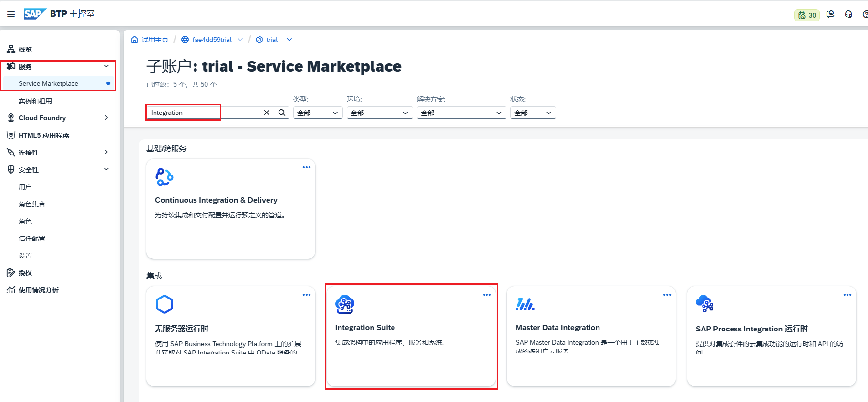Select Service Marketplace in the sidebar
The width and height of the screenshot is (868, 402).
[x=48, y=83]
